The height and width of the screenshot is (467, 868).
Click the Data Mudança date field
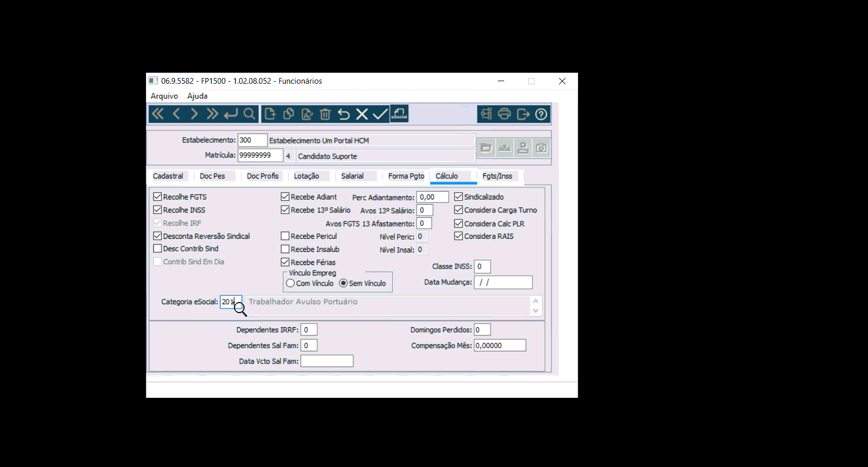(x=503, y=282)
